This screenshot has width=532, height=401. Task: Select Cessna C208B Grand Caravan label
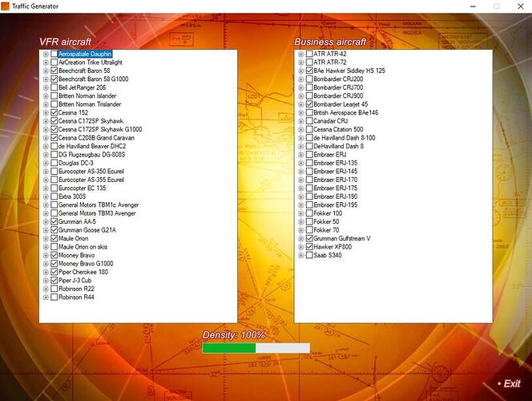(96, 138)
